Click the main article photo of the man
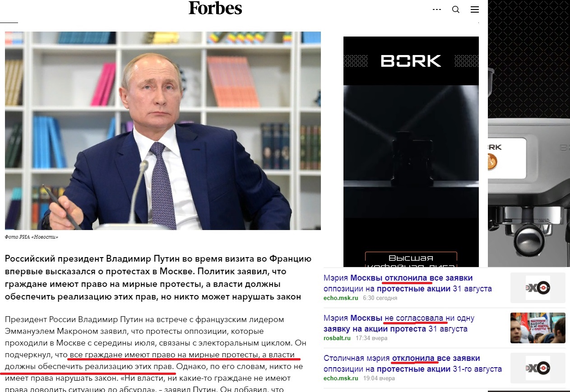The height and width of the screenshot is (392, 570). click(x=163, y=131)
